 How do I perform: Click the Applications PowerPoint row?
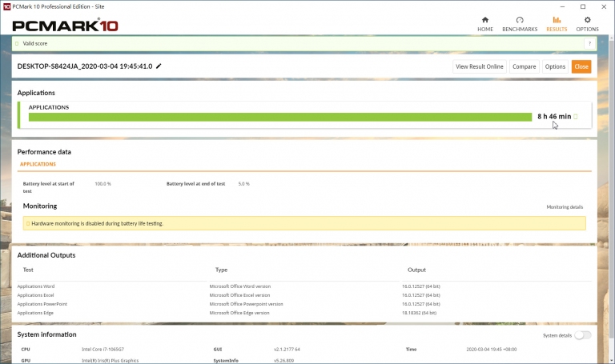[x=304, y=304]
